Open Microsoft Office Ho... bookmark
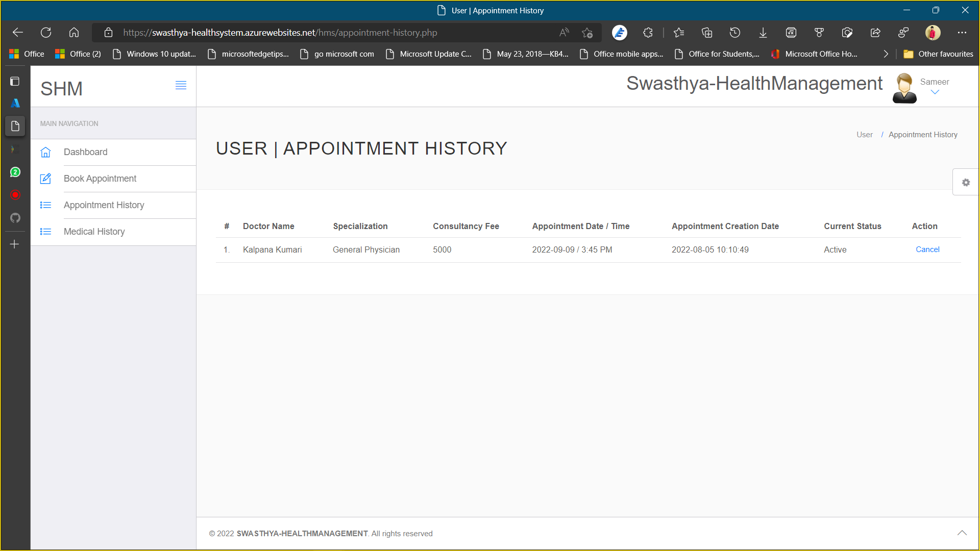980x551 pixels. coord(814,54)
